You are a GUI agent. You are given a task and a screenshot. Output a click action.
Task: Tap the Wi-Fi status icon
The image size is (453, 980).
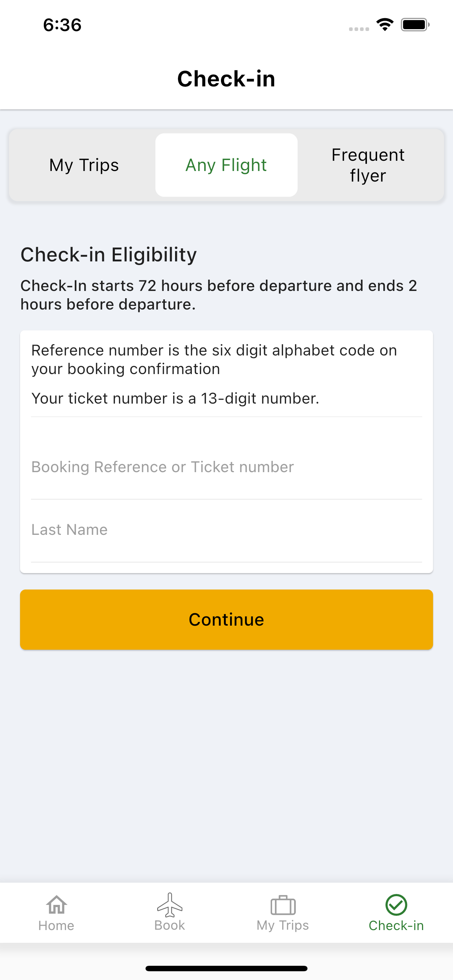385,25
